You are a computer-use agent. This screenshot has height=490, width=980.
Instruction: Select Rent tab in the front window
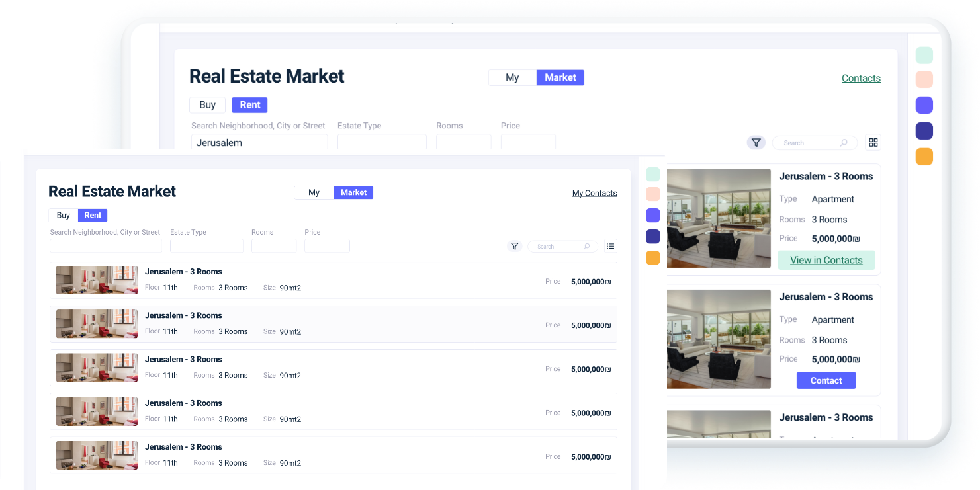[93, 216]
